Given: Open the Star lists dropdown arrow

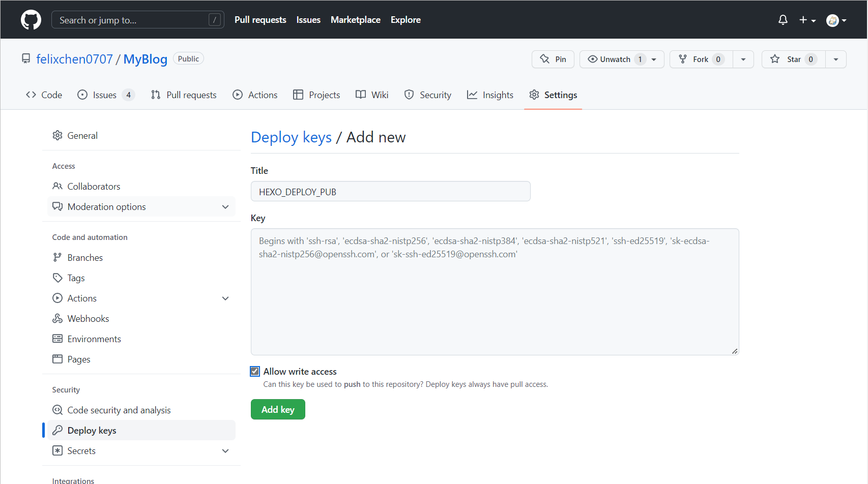Looking at the screenshot, I should 836,59.
